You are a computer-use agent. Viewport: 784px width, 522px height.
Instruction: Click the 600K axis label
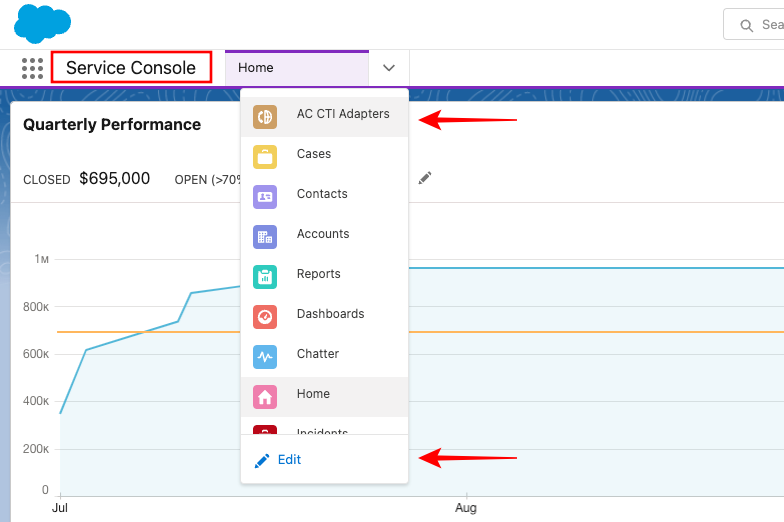[x=36, y=354]
